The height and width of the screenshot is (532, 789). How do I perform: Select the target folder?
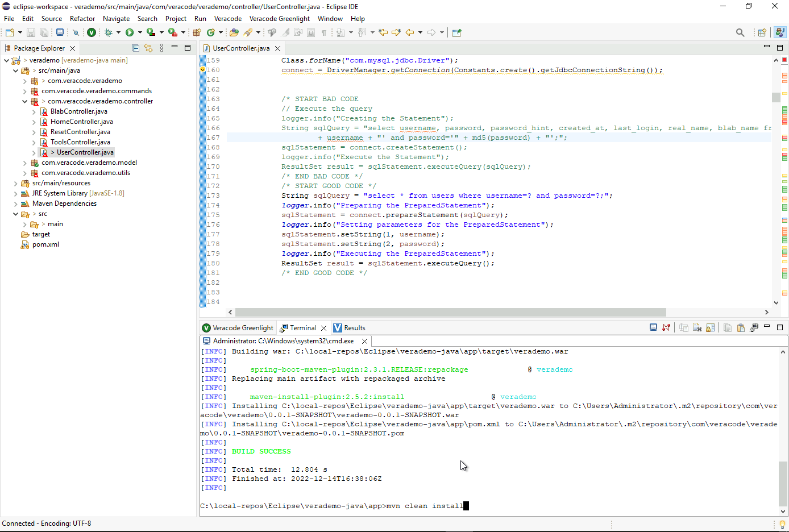click(x=41, y=234)
